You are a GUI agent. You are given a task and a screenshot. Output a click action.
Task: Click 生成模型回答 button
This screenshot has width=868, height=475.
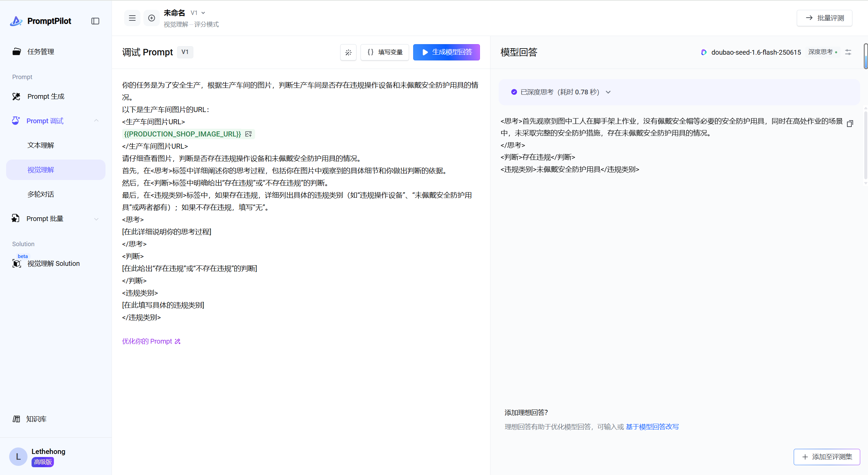[446, 52]
